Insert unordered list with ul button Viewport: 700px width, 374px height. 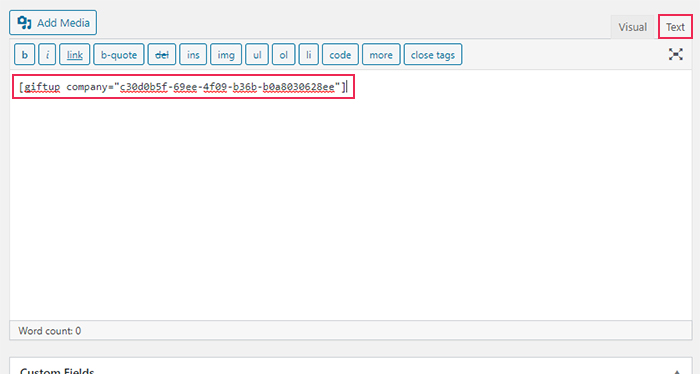click(257, 54)
